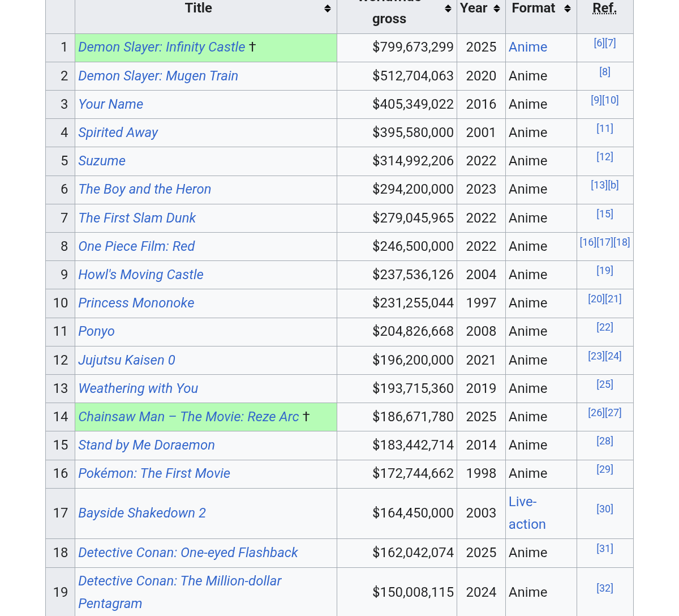Jump to citation [12]
This screenshot has height=616, width=679.
coord(605,157)
